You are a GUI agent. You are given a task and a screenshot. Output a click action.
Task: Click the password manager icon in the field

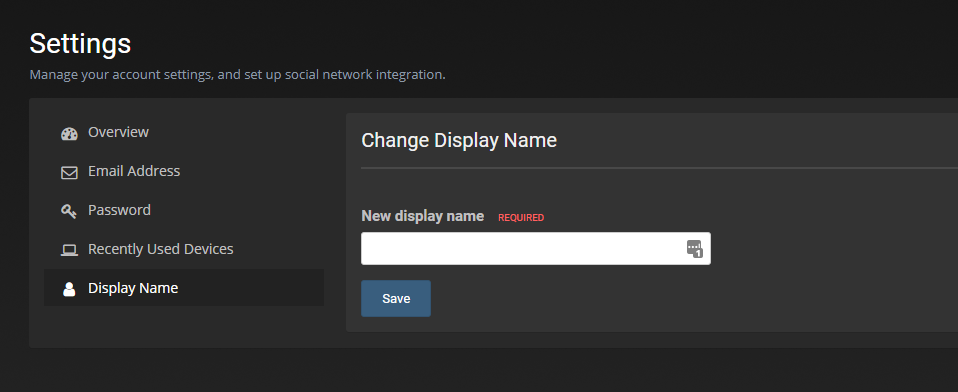695,249
